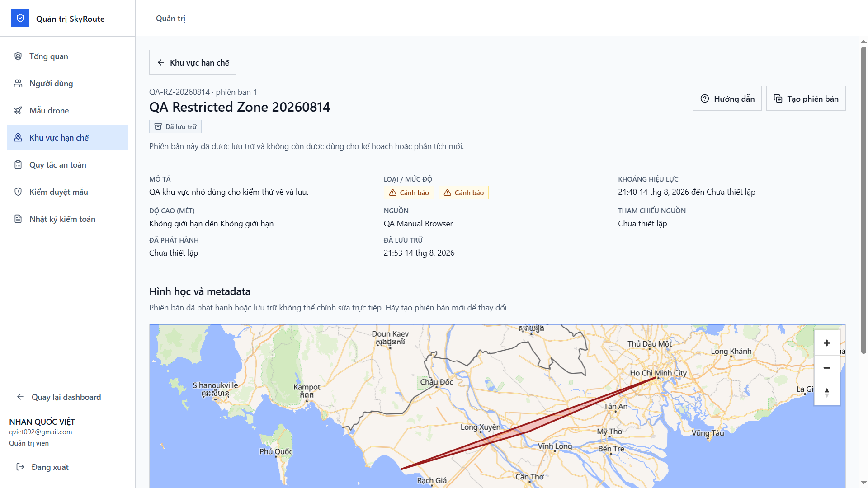
Task: Reset map bearing with compass button
Action: click(827, 393)
